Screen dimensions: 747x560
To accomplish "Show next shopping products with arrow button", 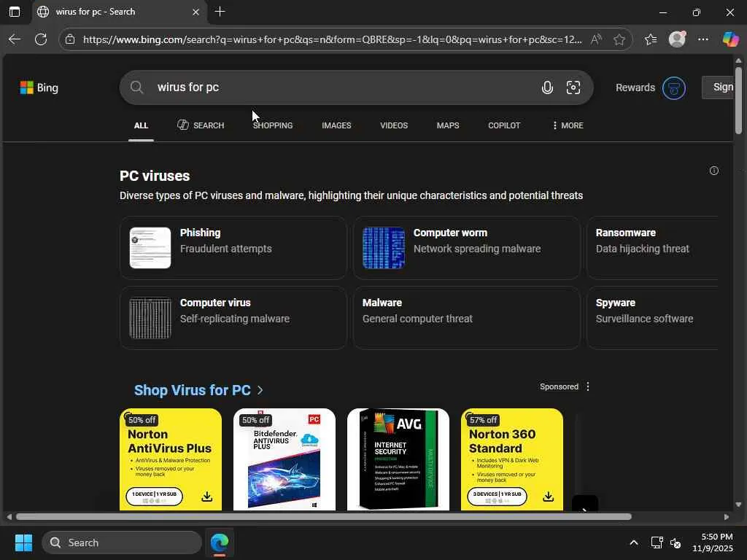I will click(584, 503).
